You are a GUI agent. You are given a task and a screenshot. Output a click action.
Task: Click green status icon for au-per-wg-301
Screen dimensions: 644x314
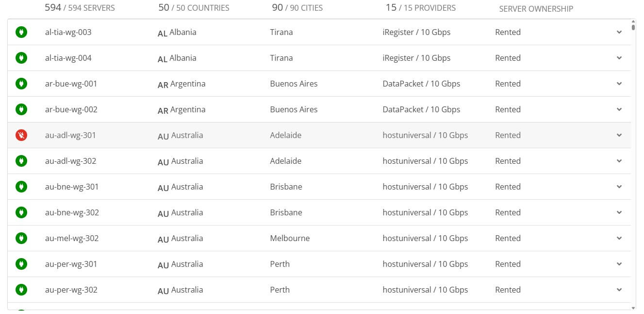pos(21,264)
